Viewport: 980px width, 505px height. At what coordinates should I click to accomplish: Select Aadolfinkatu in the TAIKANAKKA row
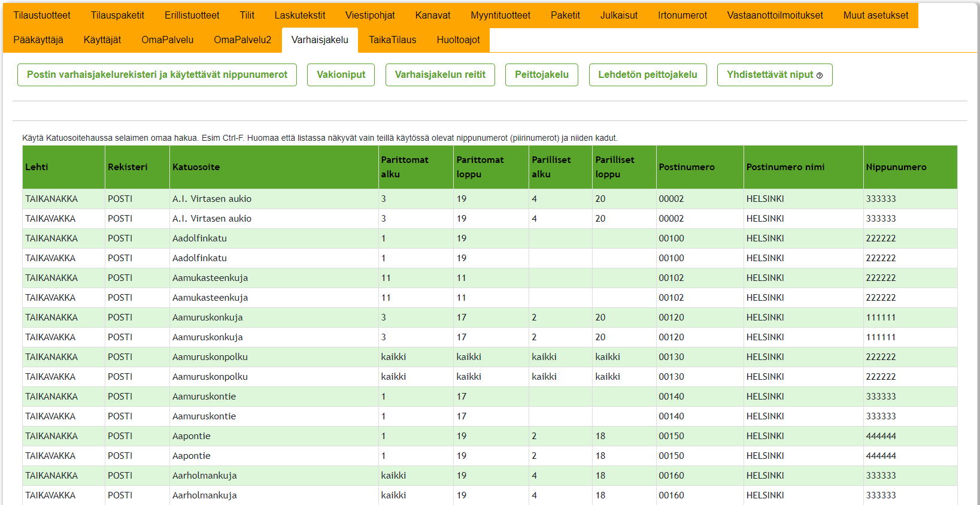coord(199,238)
